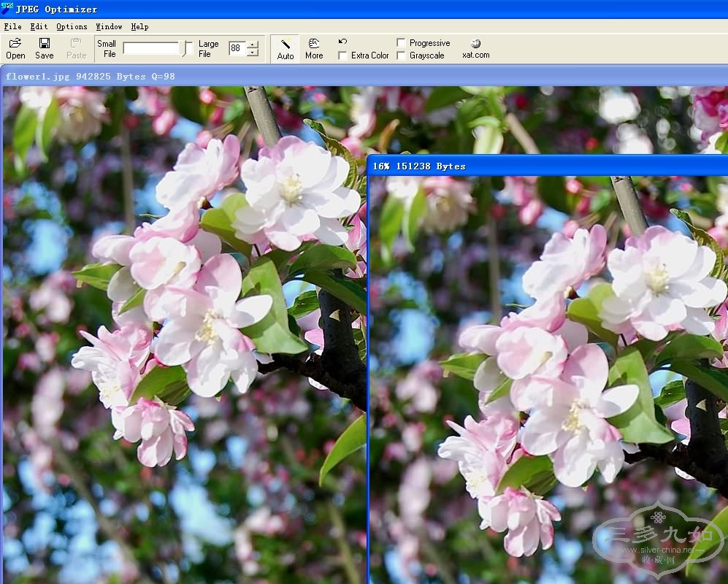This screenshot has width=728, height=584.
Task: Activate the Auto magic wand tool
Action: point(286,45)
